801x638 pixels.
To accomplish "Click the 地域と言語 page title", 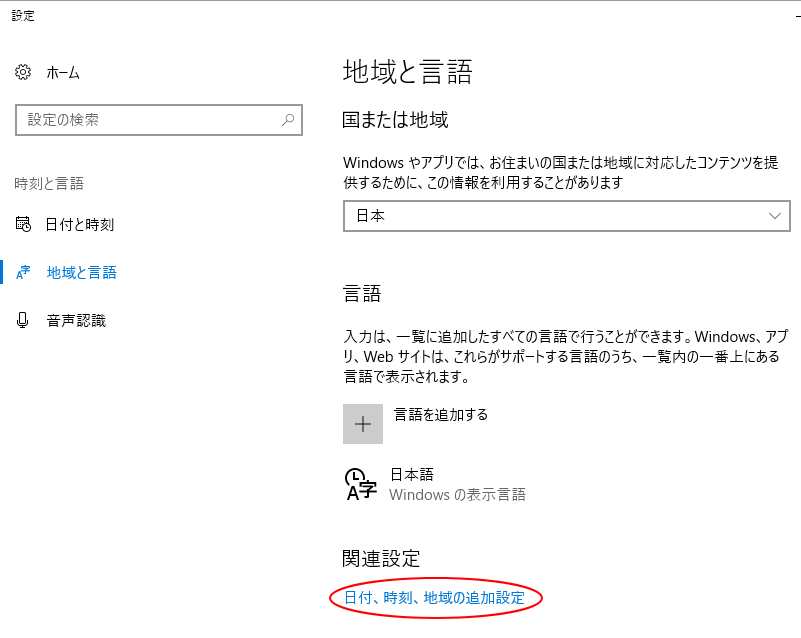I will tap(407, 72).
